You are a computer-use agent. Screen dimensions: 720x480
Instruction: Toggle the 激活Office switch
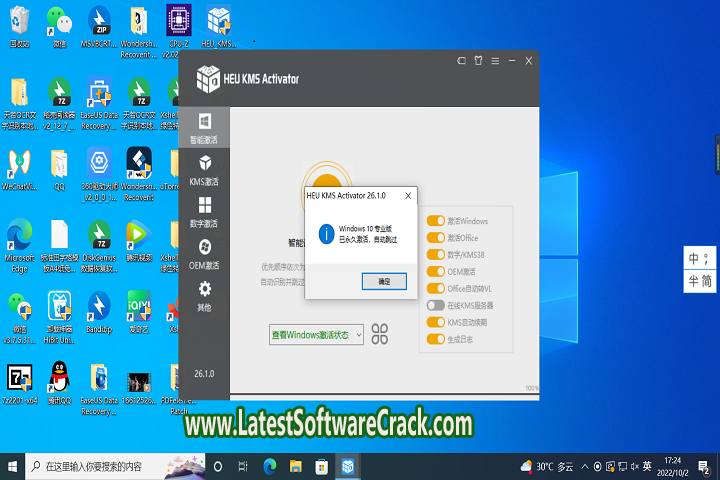click(435, 238)
